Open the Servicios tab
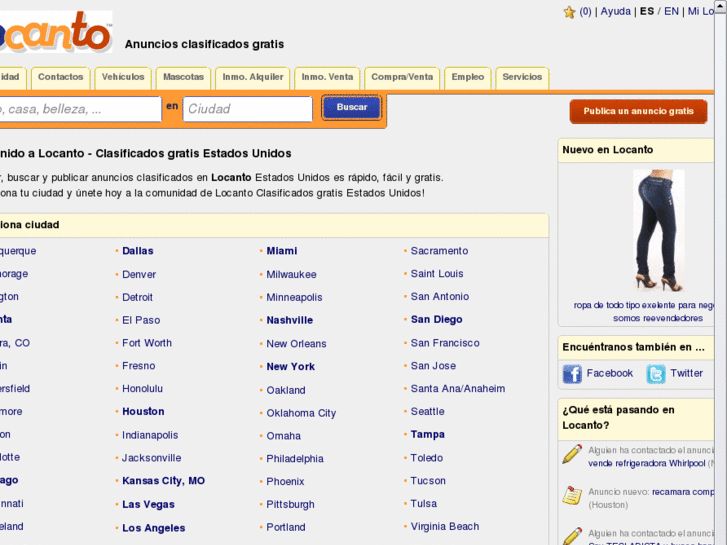Screen dimensions: 727x545 pyautogui.click(x=522, y=77)
